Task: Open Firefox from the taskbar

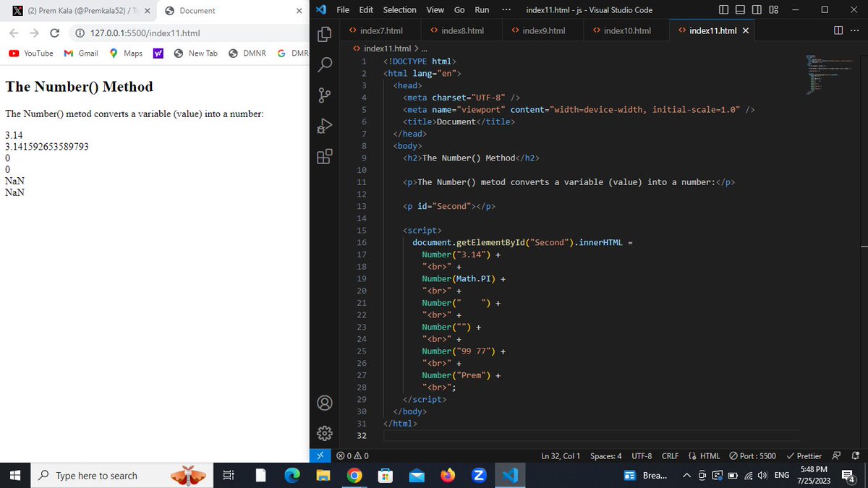Action: 447,475
